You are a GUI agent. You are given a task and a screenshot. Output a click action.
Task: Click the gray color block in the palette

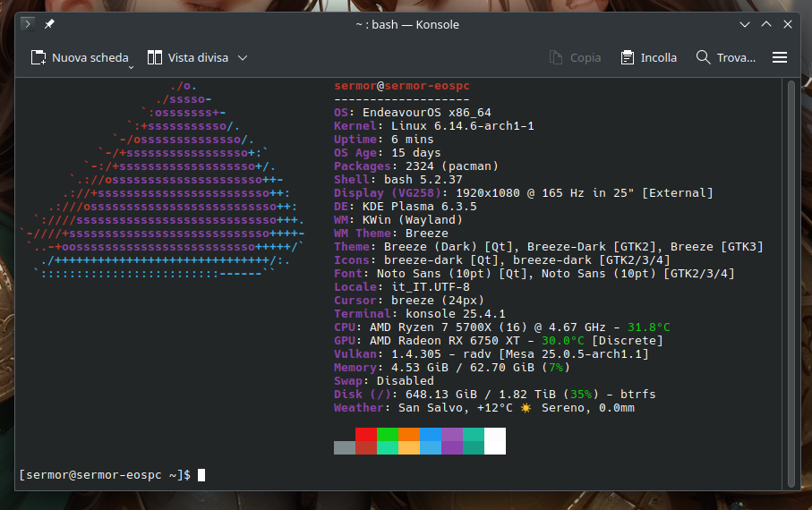point(345,447)
